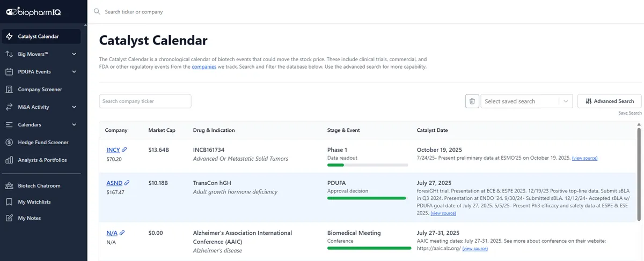
Task: Click the Catalyst Calendar lightning icon
Action: (9, 36)
